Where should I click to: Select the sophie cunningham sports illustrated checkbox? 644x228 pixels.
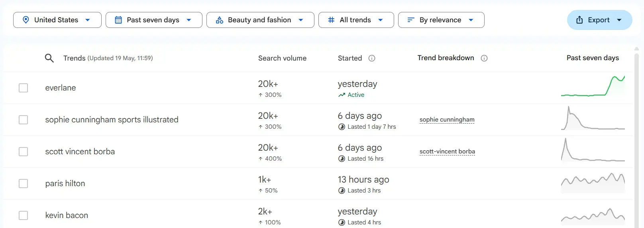pos(24,120)
